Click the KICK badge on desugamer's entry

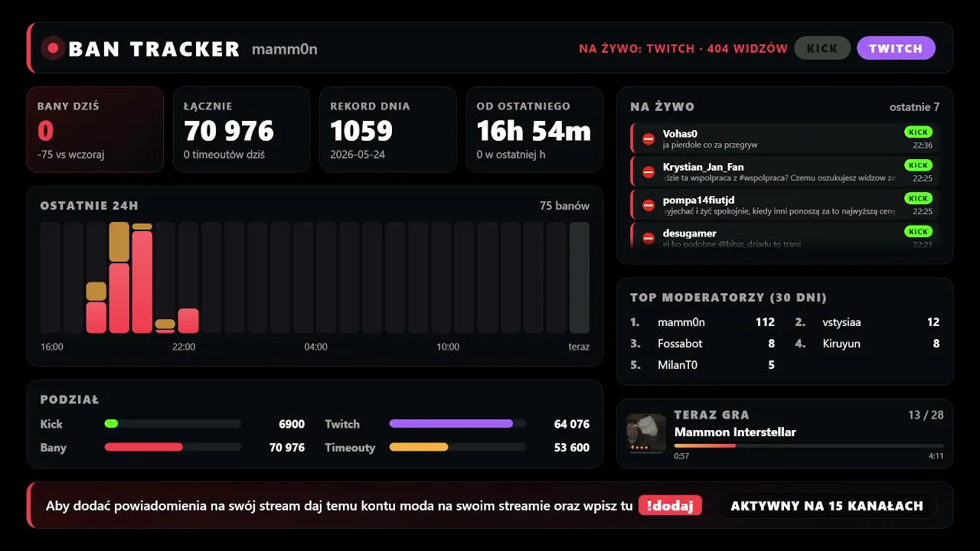click(x=918, y=231)
